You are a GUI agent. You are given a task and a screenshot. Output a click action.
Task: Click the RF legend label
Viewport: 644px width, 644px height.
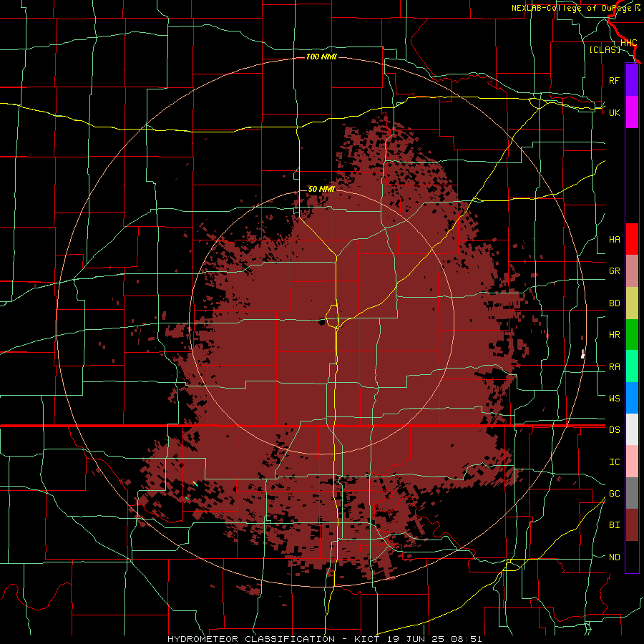(x=614, y=80)
